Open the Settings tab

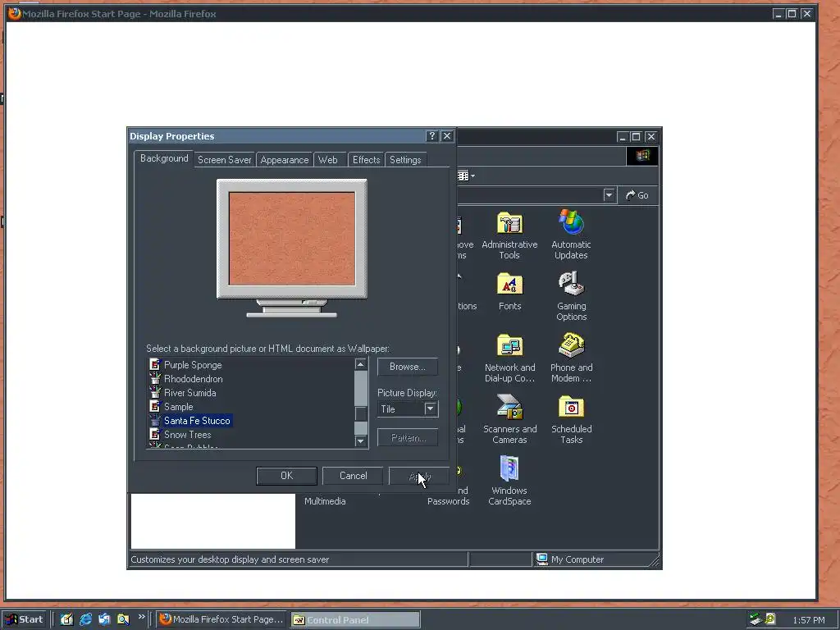(x=405, y=160)
